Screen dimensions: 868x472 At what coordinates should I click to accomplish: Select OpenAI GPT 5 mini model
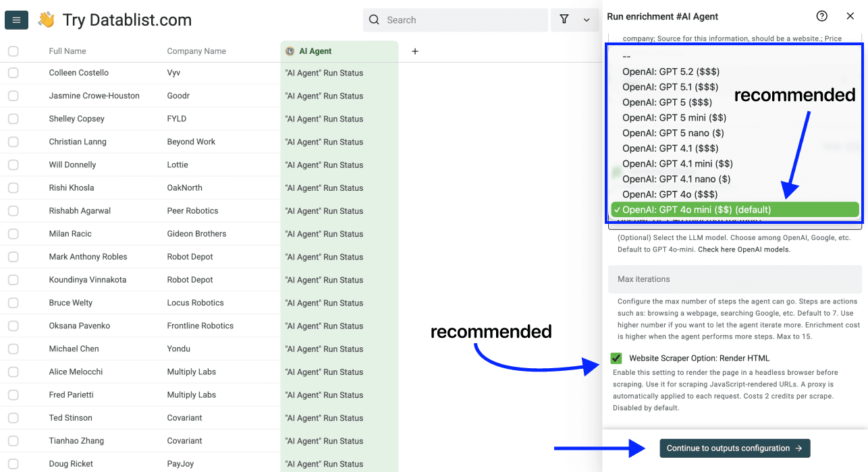(675, 117)
